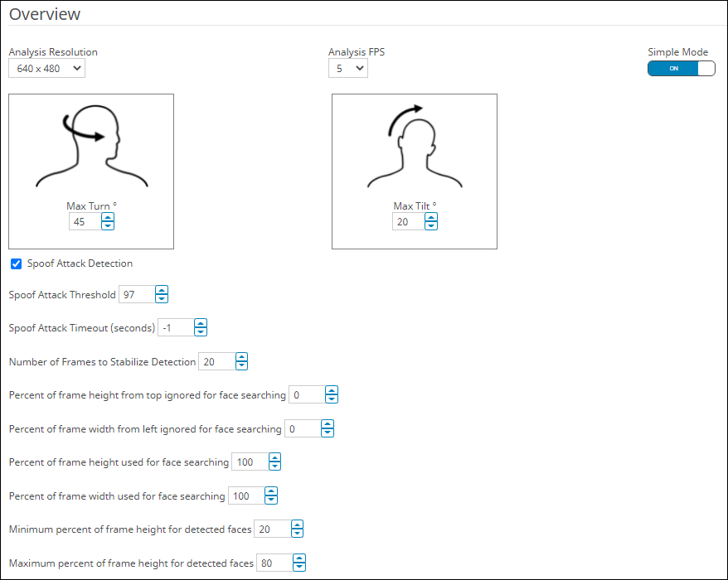The image size is (728, 580).
Task: Increase Number of Frames to Stabilize Detection
Action: click(x=241, y=357)
